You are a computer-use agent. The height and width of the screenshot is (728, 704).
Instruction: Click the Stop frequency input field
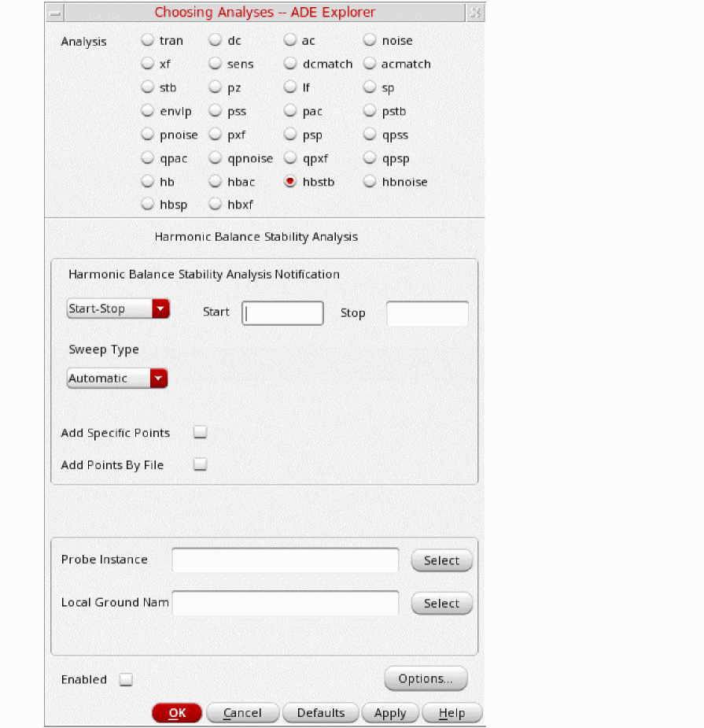427,313
